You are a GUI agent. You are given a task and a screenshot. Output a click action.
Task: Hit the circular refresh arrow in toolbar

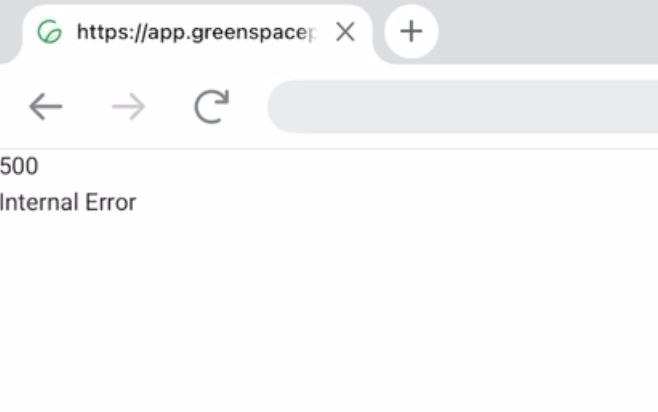pos(211,106)
